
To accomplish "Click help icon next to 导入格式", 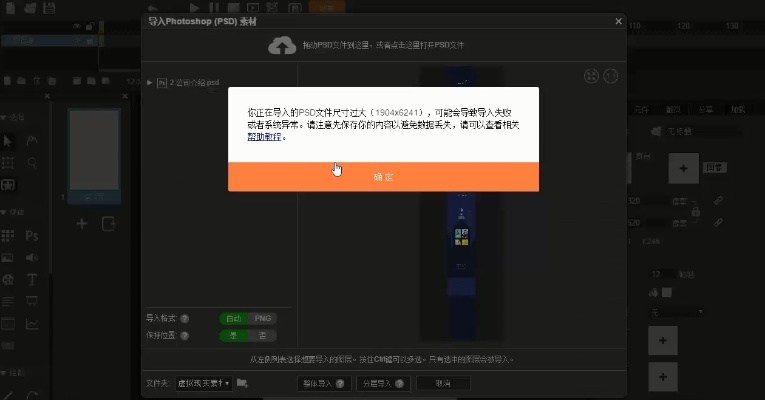I will 185,319.
